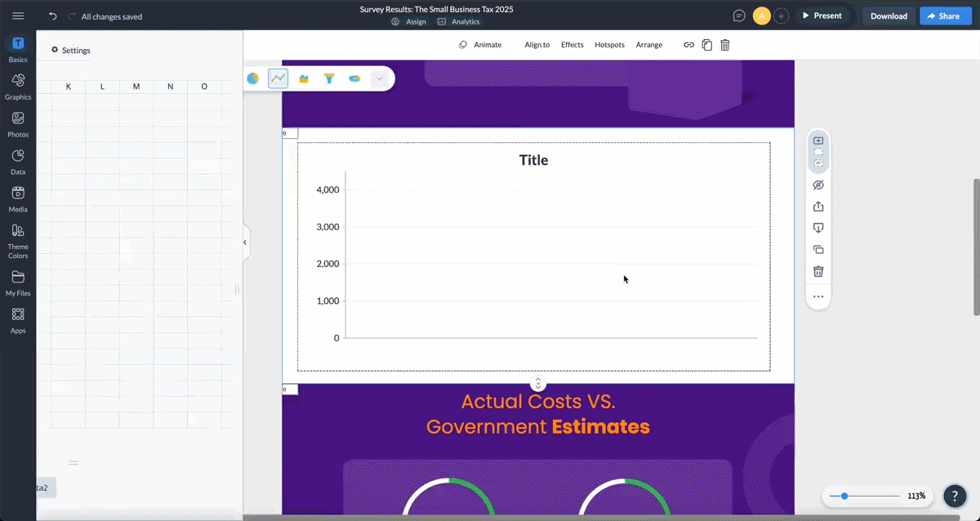Image resolution: width=980 pixels, height=521 pixels.
Task: Select column M header in the spreadsheet
Action: point(136,86)
